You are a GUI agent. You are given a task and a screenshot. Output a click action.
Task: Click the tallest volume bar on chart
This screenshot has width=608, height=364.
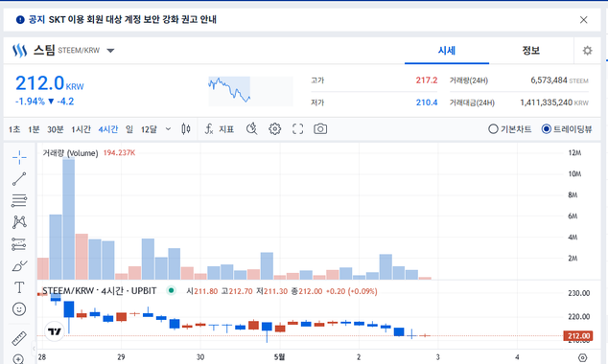(69, 218)
